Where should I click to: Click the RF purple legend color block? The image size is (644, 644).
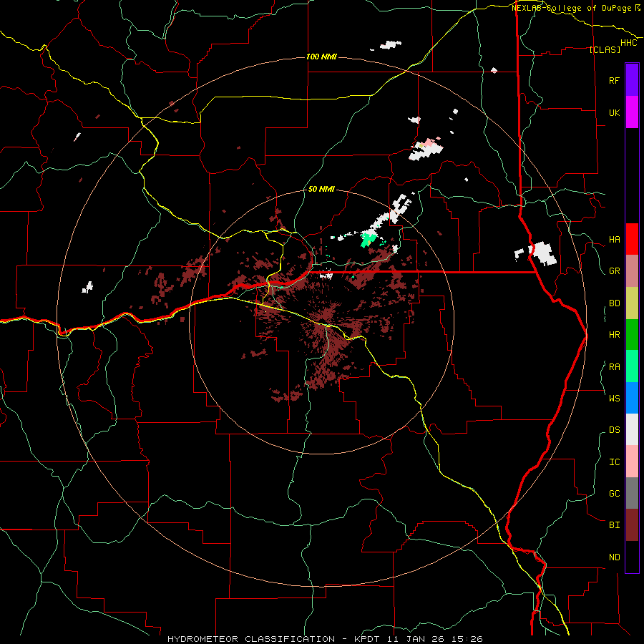coord(632,80)
